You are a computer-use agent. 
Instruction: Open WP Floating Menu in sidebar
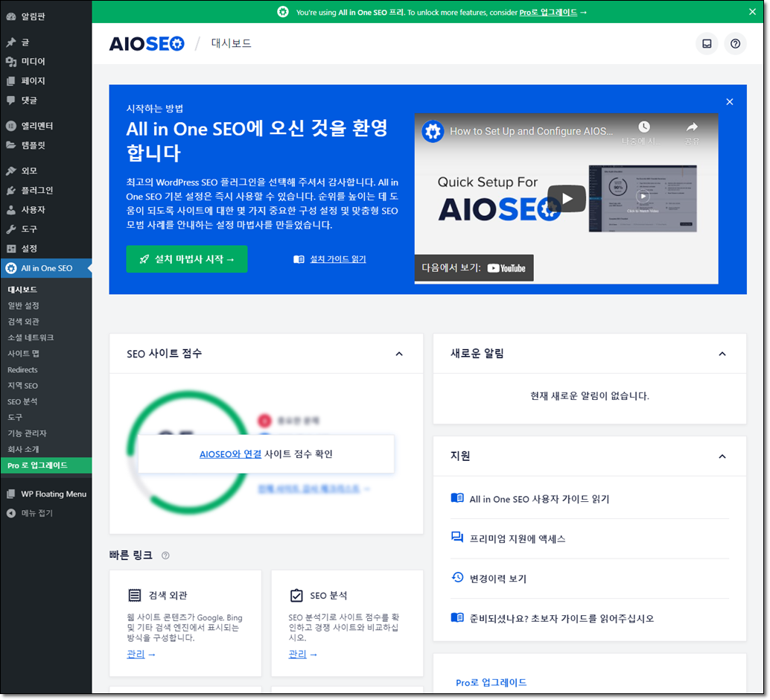[x=45, y=494]
